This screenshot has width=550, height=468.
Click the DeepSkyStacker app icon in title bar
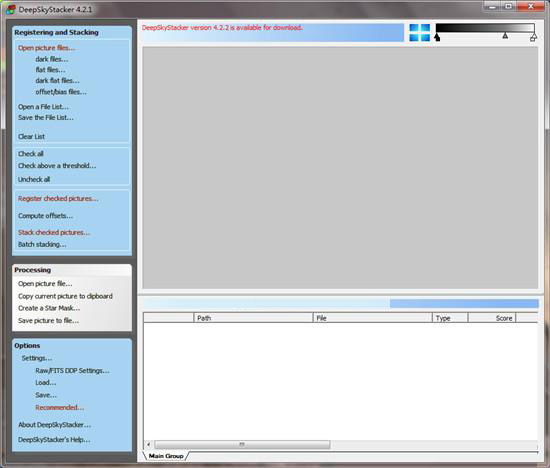click(11, 9)
